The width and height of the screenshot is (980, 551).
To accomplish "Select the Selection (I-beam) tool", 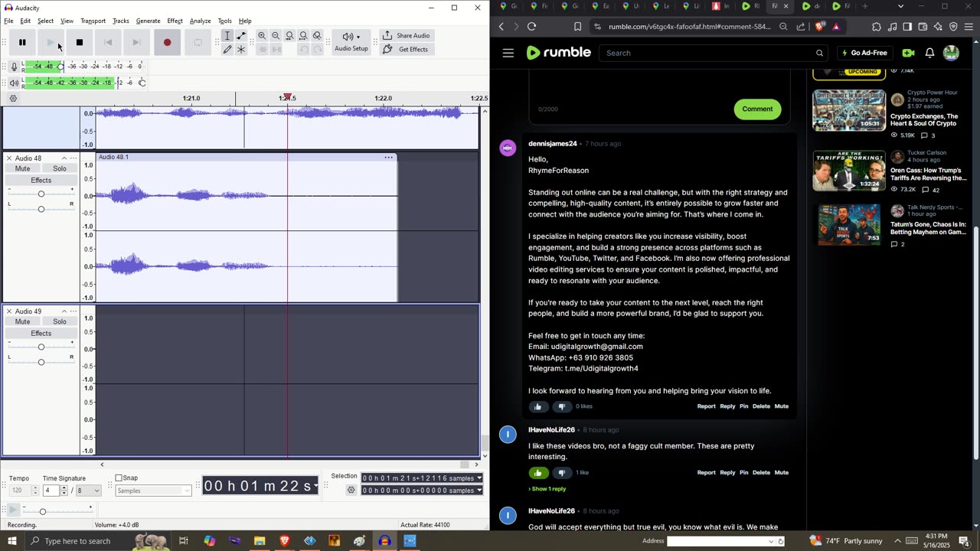I will tap(227, 36).
